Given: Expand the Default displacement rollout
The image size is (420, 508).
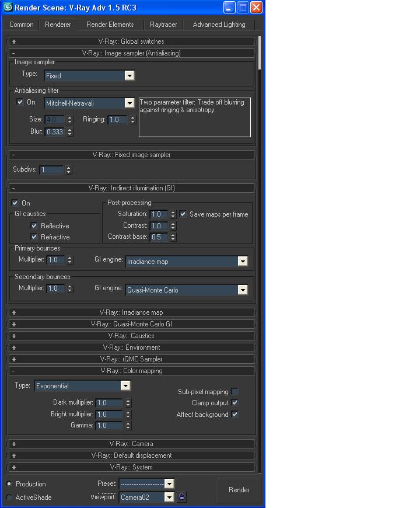Looking at the screenshot, I should click(131, 455).
